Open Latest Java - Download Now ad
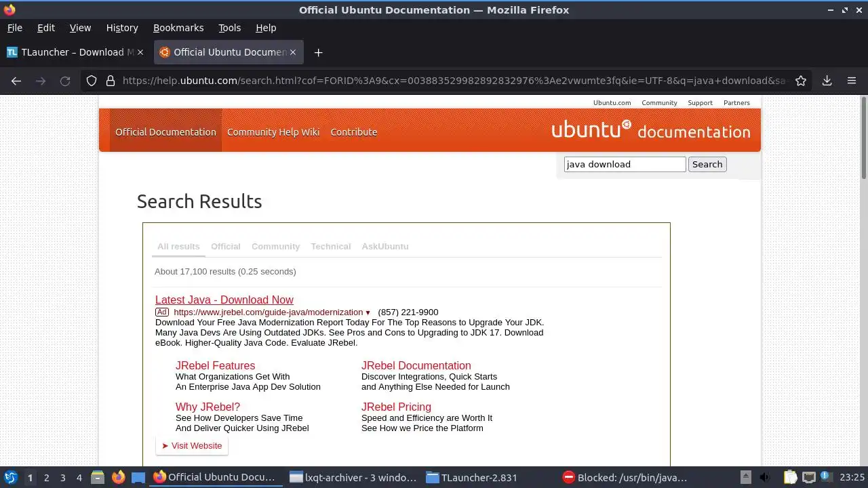The width and height of the screenshot is (868, 488). coord(224,300)
